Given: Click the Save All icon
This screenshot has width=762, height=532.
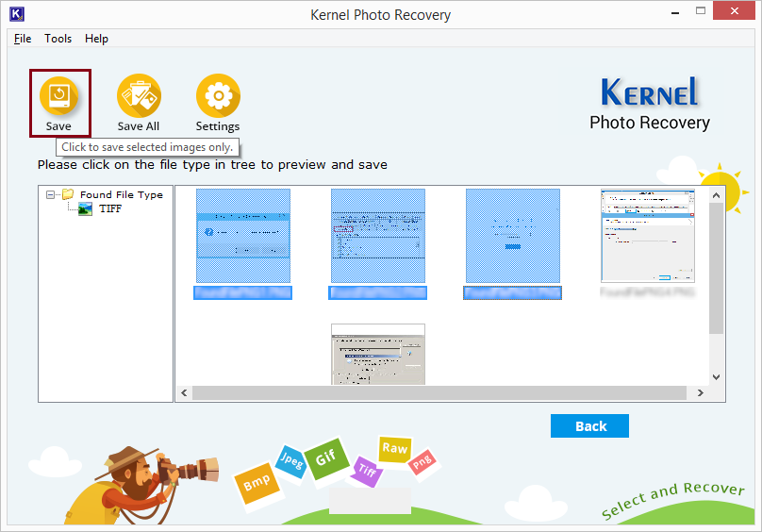Looking at the screenshot, I should (139, 96).
